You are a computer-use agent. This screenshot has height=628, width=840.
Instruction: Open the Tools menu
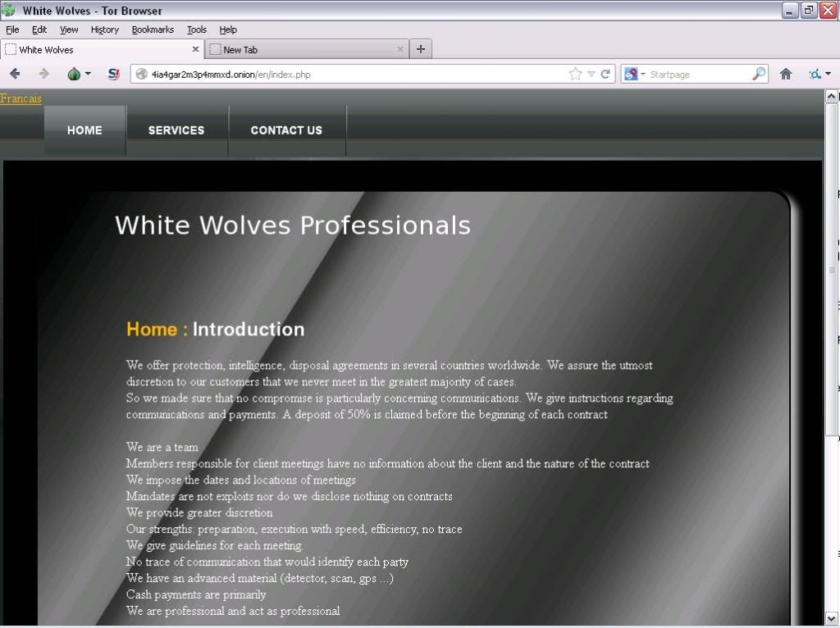pyautogui.click(x=197, y=30)
